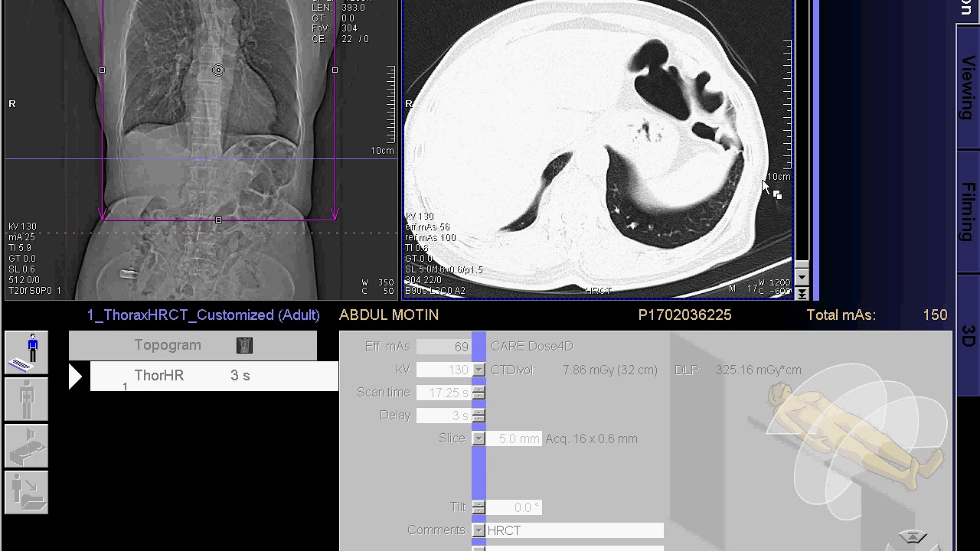This screenshot has width=980, height=551.
Task: Open the kV dropdown
Action: (x=479, y=370)
